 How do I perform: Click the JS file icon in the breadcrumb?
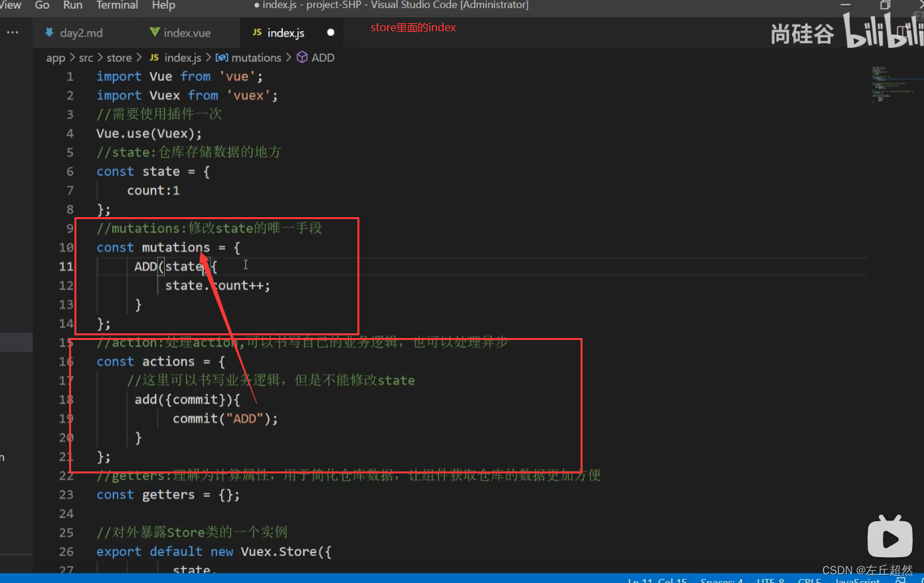[x=154, y=58]
